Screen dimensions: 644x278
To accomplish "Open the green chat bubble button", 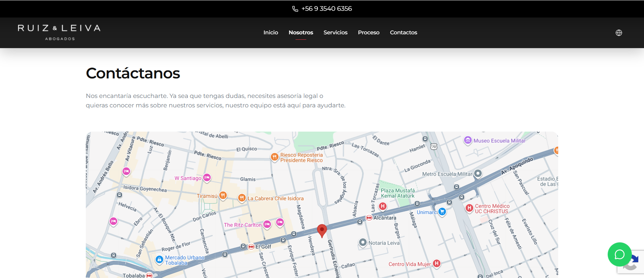I will pos(619,254).
